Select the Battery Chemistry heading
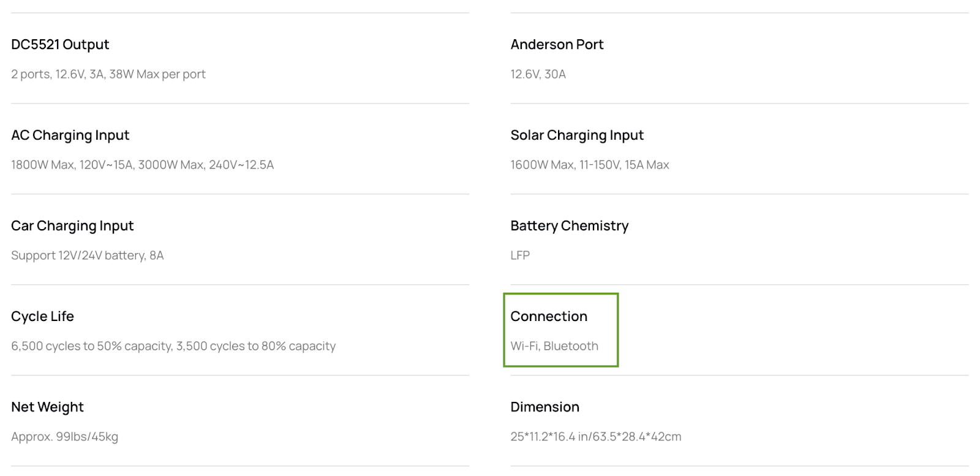The image size is (980, 476). [570, 226]
